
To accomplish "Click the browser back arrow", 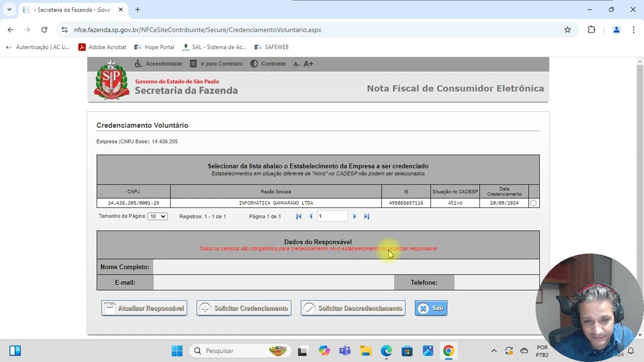I will (x=11, y=30).
